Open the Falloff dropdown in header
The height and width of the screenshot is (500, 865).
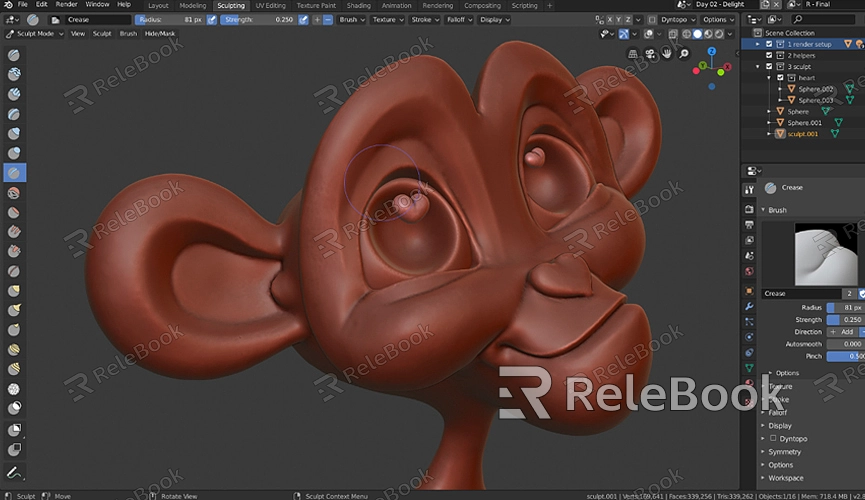click(x=459, y=20)
